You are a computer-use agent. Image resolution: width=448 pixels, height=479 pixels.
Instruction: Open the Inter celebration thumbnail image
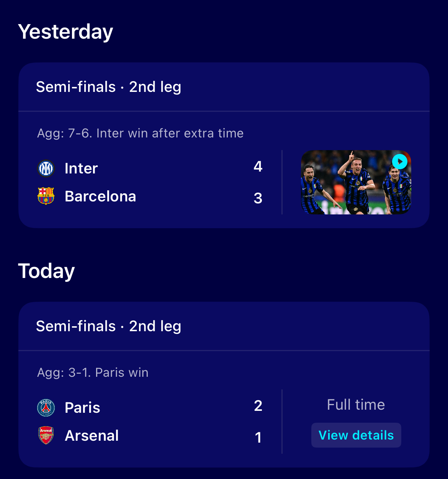coord(356,182)
